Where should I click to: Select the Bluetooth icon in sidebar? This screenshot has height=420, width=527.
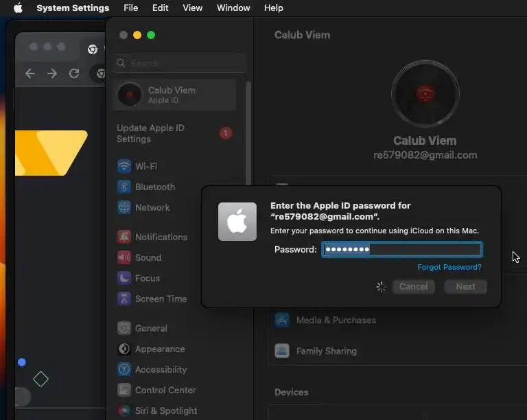click(x=124, y=187)
